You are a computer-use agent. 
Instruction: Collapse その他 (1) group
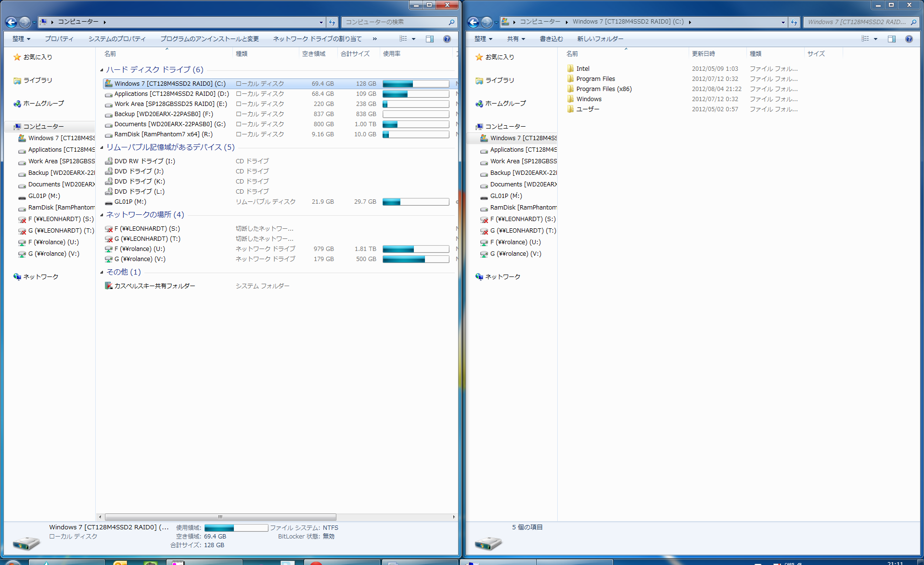click(x=102, y=272)
